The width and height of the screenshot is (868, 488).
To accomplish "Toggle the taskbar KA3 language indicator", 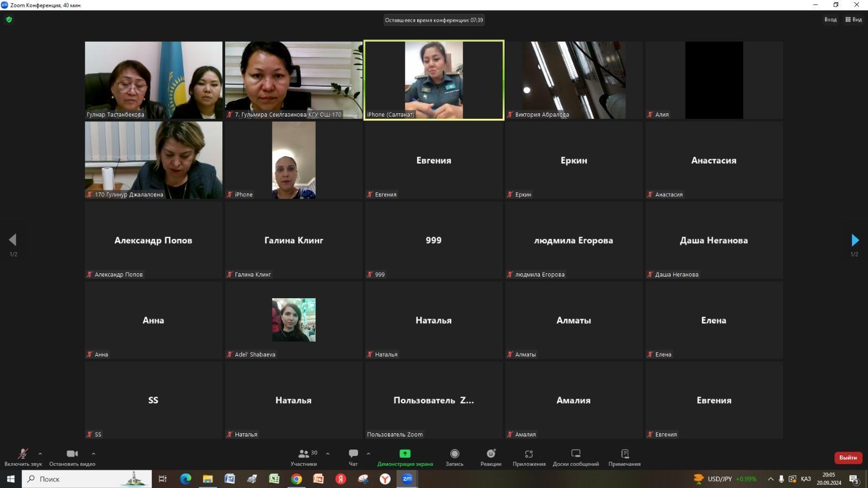I will pos(806,479).
